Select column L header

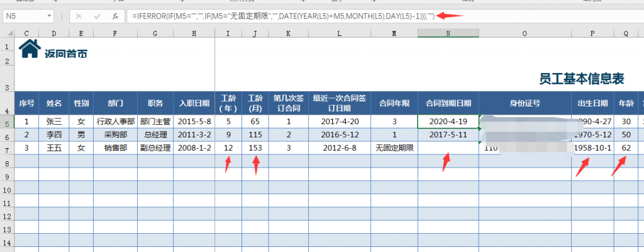(x=339, y=33)
